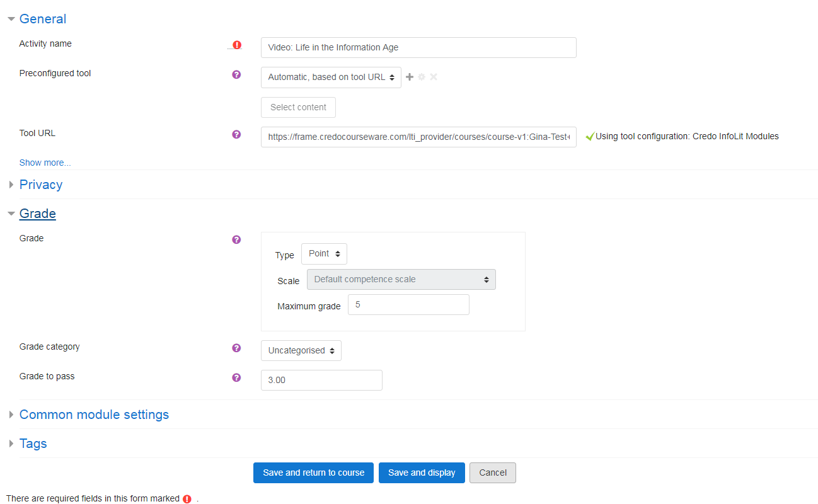Image resolution: width=818 pixels, height=504 pixels.
Task: Click the disabled Scale dropdown
Action: pyautogui.click(x=401, y=280)
